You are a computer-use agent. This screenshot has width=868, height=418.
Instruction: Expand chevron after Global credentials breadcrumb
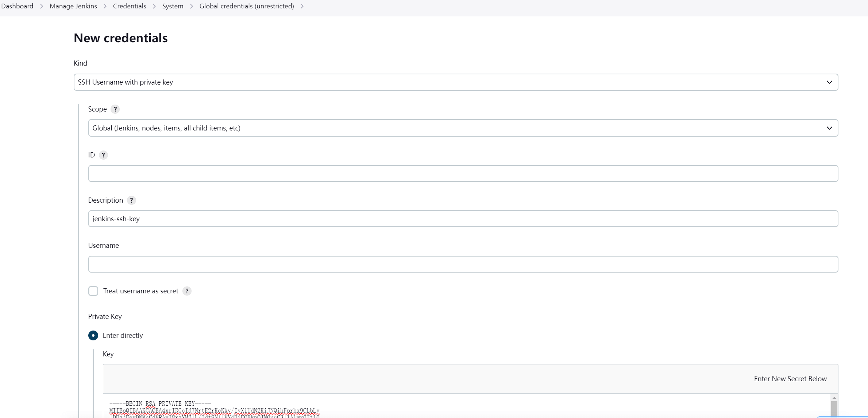tap(302, 6)
